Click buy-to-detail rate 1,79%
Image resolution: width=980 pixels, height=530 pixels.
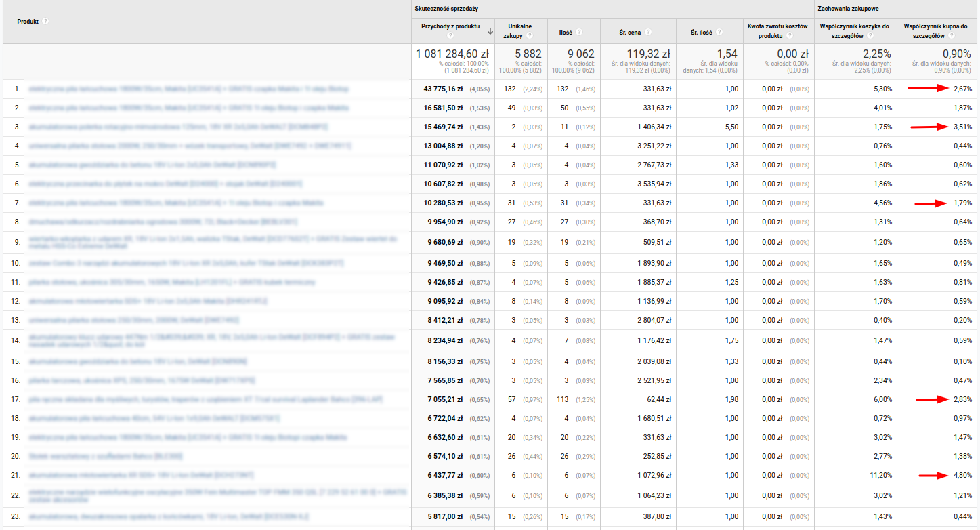[962, 203]
